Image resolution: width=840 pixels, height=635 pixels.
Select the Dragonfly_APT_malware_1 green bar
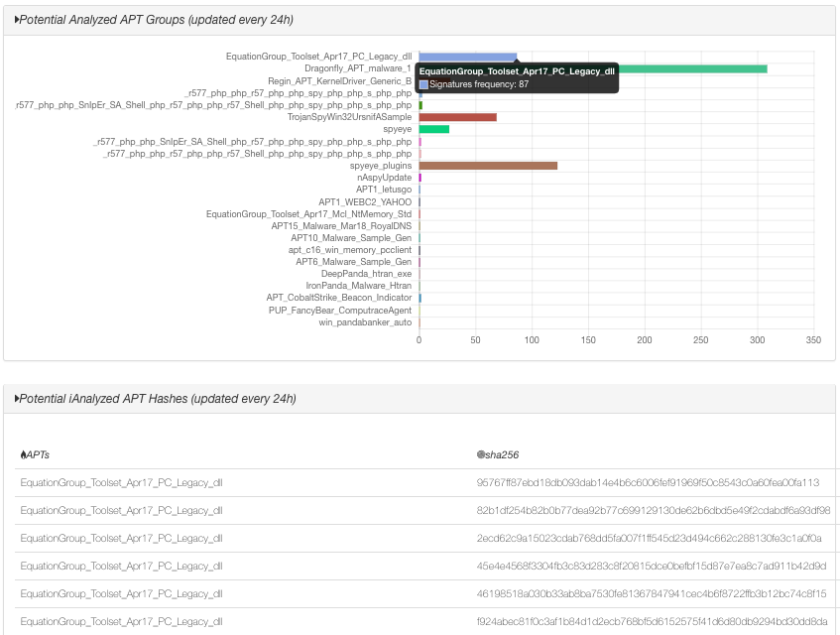[694, 68]
